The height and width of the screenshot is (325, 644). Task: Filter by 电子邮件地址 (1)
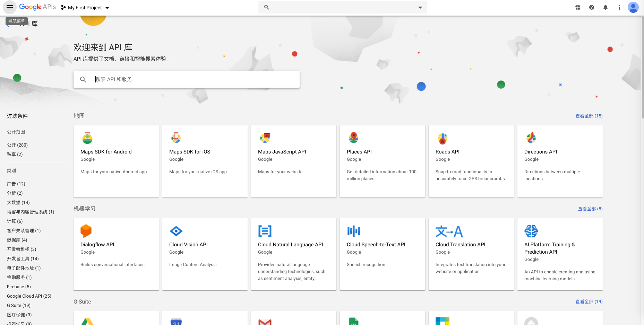[24, 268]
